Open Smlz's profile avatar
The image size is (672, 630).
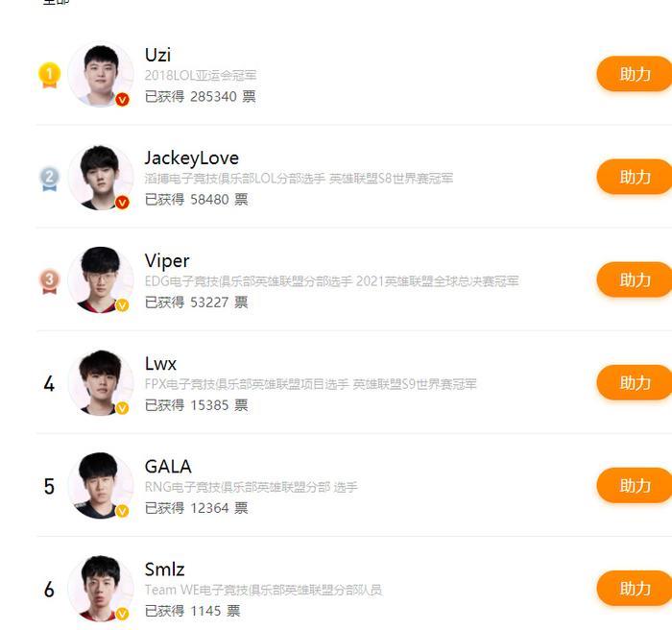pyautogui.click(x=101, y=589)
